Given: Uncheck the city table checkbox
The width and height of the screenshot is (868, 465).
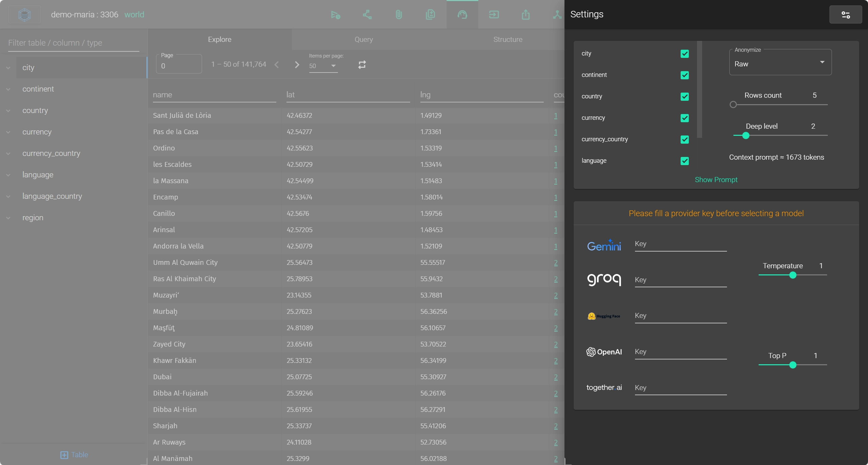Looking at the screenshot, I should [684, 54].
